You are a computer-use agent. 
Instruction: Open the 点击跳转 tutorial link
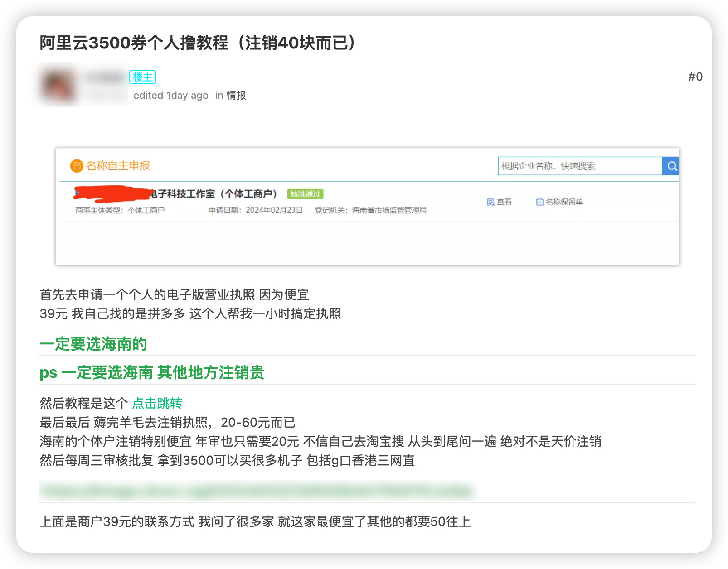157,403
